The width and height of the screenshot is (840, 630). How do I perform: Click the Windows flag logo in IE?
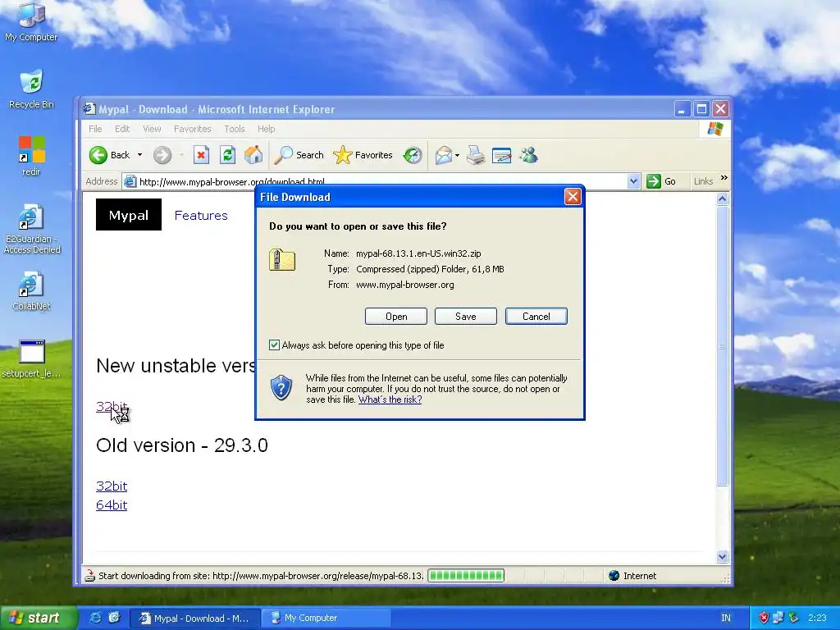[x=715, y=129]
